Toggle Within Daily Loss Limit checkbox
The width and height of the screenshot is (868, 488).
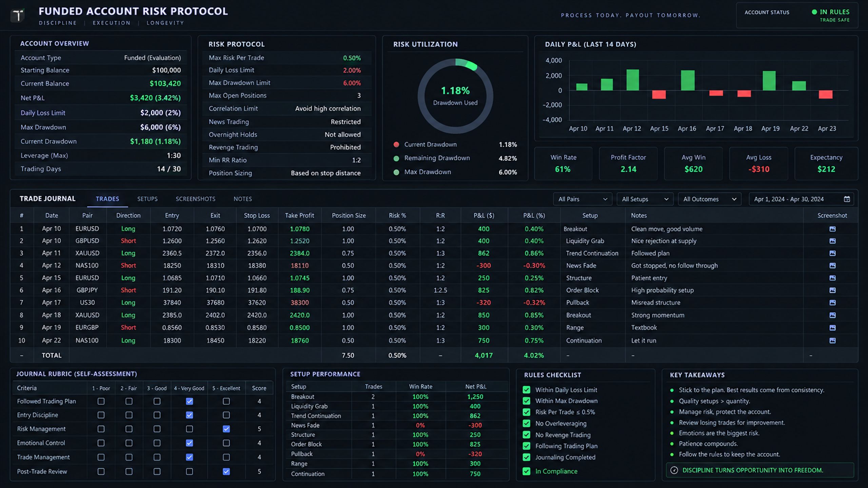click(x=527, y=390)
